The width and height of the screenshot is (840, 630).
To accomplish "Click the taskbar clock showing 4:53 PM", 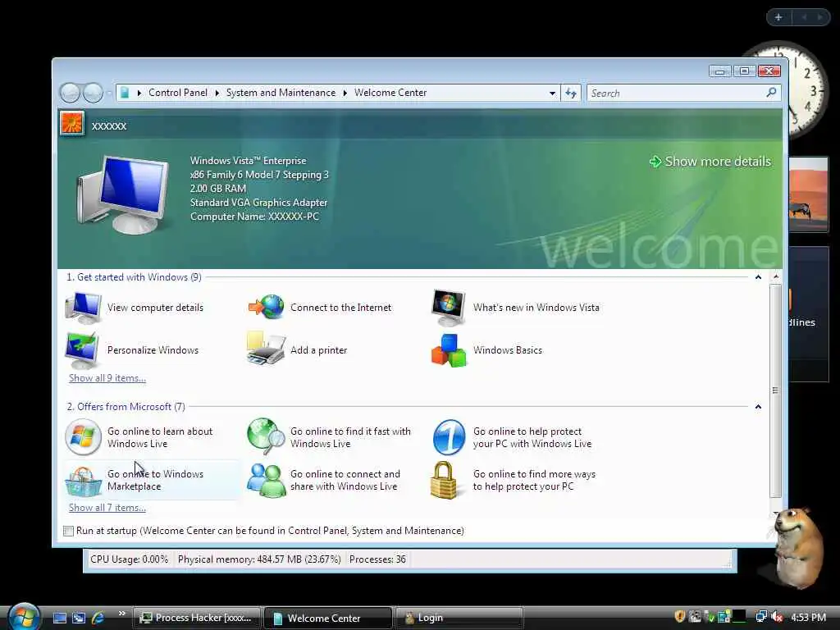I will click(808, 618).
